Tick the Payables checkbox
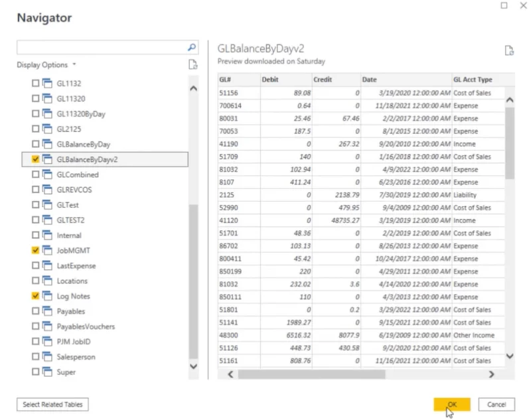The image size is (531, 420). pos(35,311)
